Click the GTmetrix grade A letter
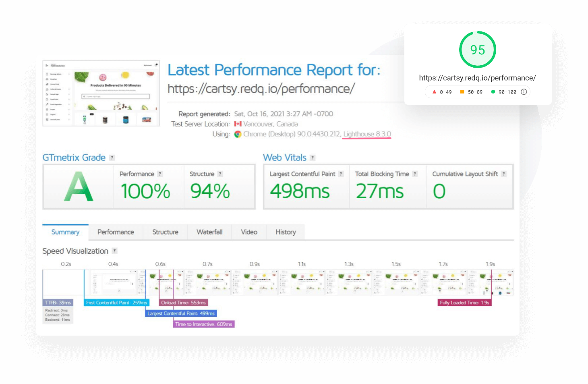The image size is (588, 384). click(x=79, y=187)
